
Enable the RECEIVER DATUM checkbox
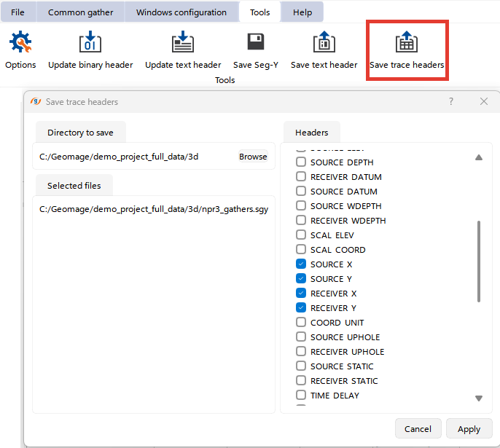[x=301, y=176]
